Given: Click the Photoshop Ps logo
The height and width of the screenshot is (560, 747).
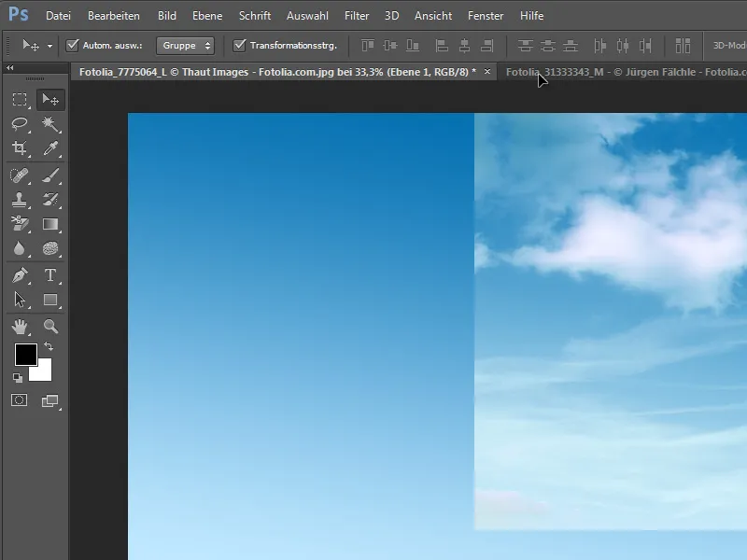Looking at the screenshot, I should [x=19, y=14].
